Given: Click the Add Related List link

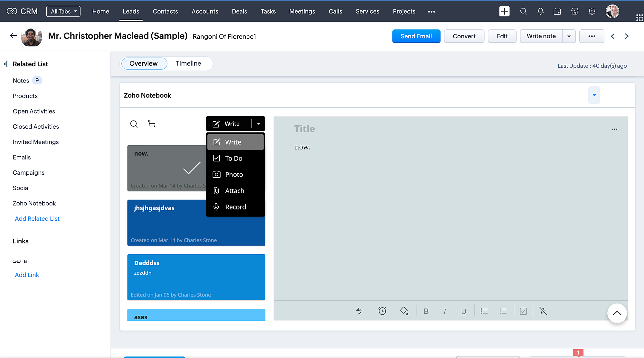Looking at the screenshot, I should coord(37,218).
